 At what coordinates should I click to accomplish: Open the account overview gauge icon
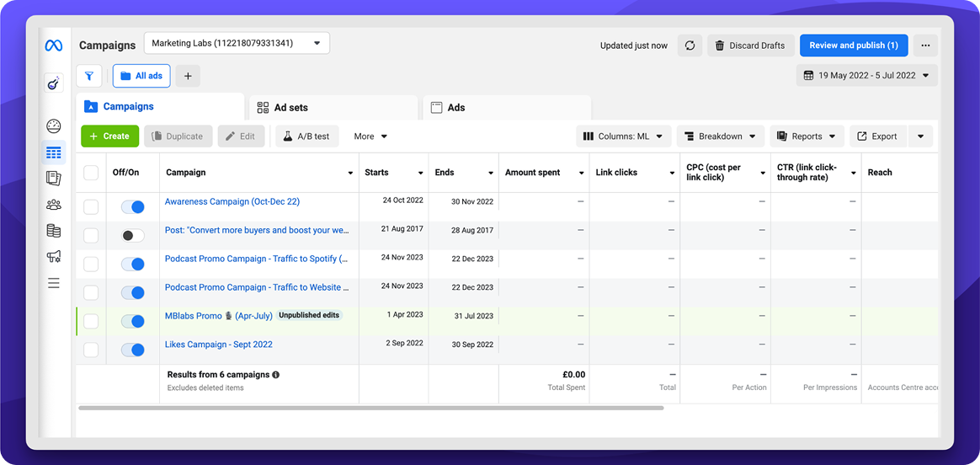pyautogui.click(x=54, y=126)
